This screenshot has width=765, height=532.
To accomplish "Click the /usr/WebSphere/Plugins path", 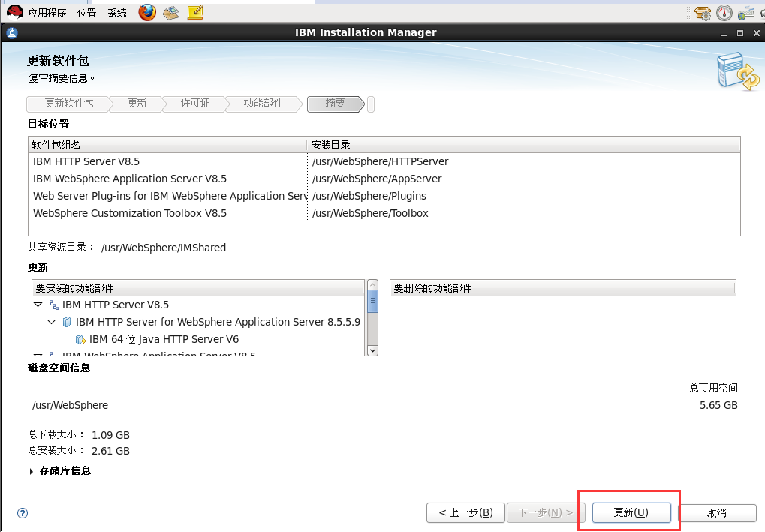I will coord(369,196).
